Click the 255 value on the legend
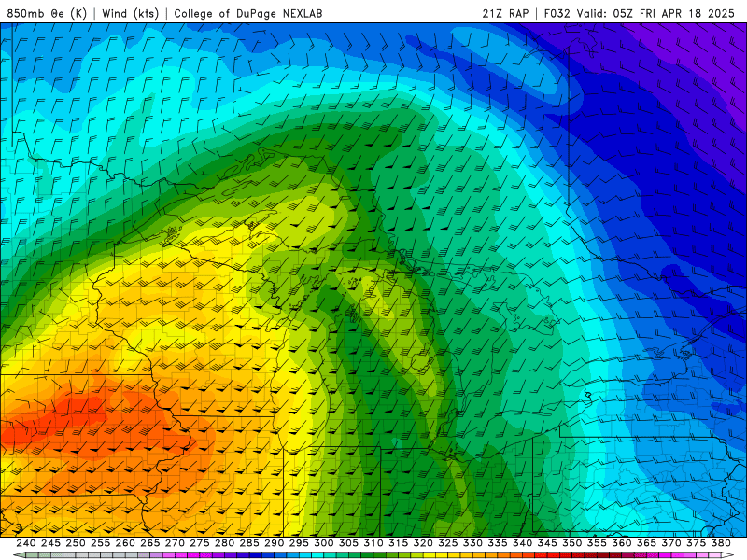The width and height of the screenshot is (747, 560). click(x=100, y=543)
